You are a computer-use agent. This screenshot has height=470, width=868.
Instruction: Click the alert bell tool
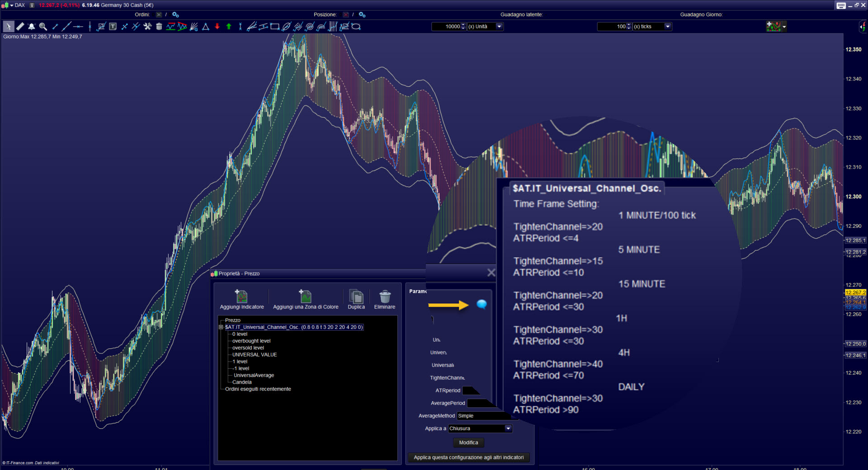click(x=31, y=27)
